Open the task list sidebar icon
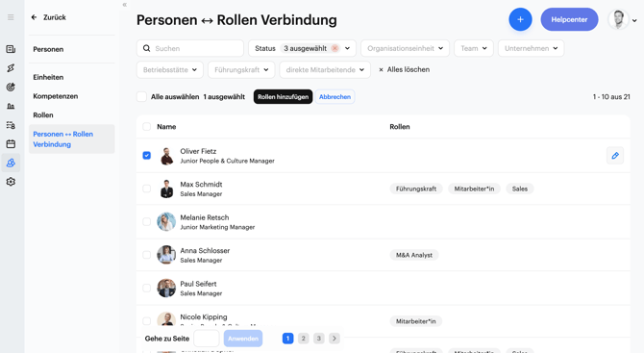The image size is (644, 353). [x=11, y=125]
